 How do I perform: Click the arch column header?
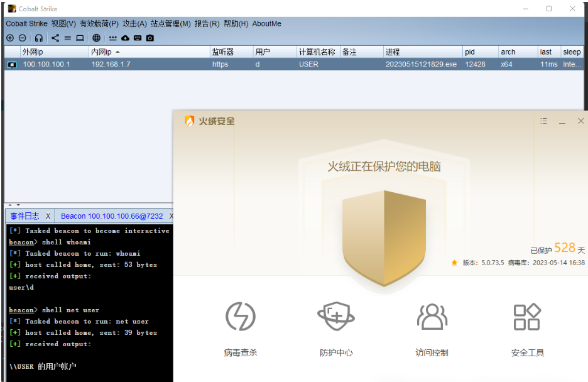518,52
